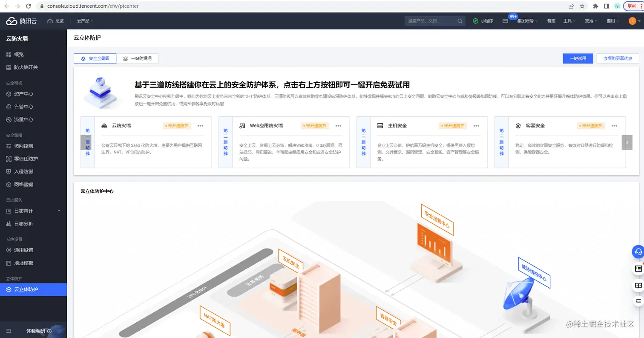Open the 费用 dropdown menu

[x=613, y=21]
